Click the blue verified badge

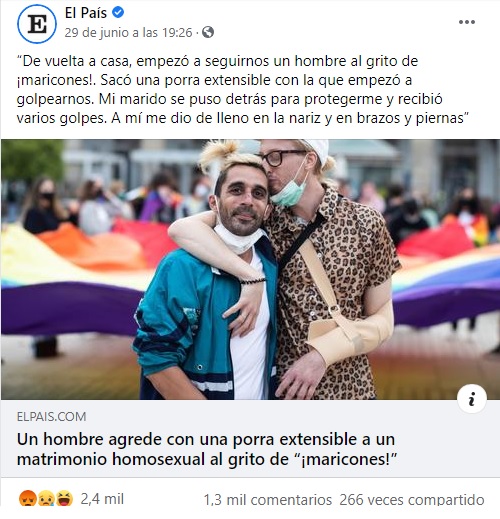coord(118,13)
